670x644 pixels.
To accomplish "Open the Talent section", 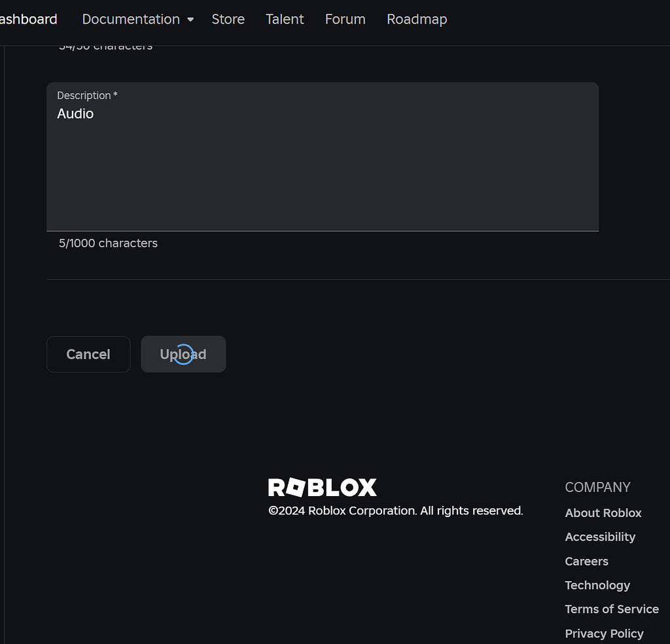I will [x=285, y=20].
